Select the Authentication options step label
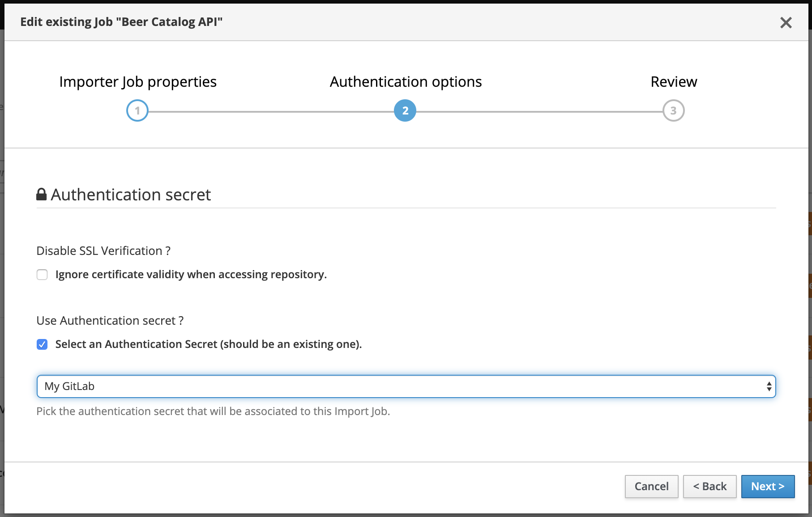 (x=406, y=82)
